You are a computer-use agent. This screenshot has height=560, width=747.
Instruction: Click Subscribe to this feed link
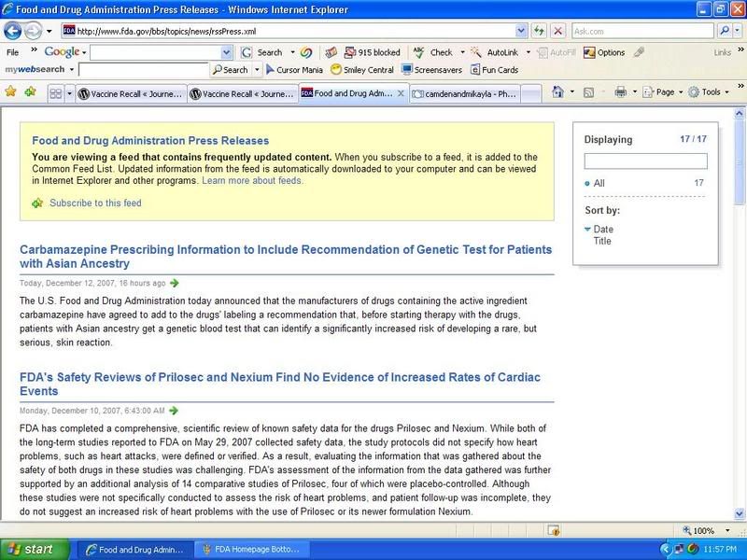pos(95,203)
